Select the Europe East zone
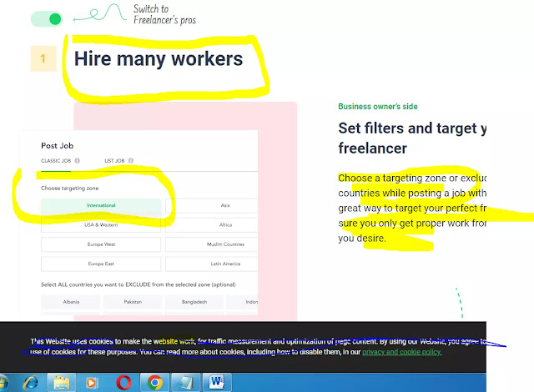This screenshot has height=392, width=534. pos(101,264)
